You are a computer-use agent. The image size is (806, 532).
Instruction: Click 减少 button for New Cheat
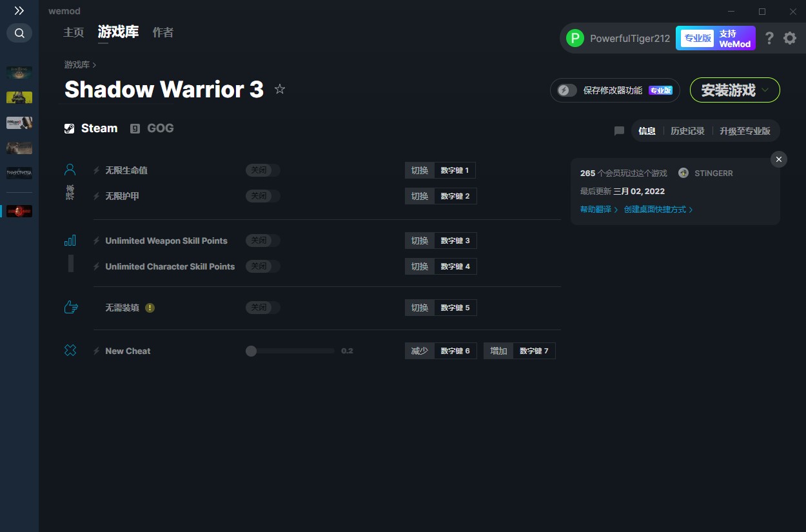click(x=420, y=351)
